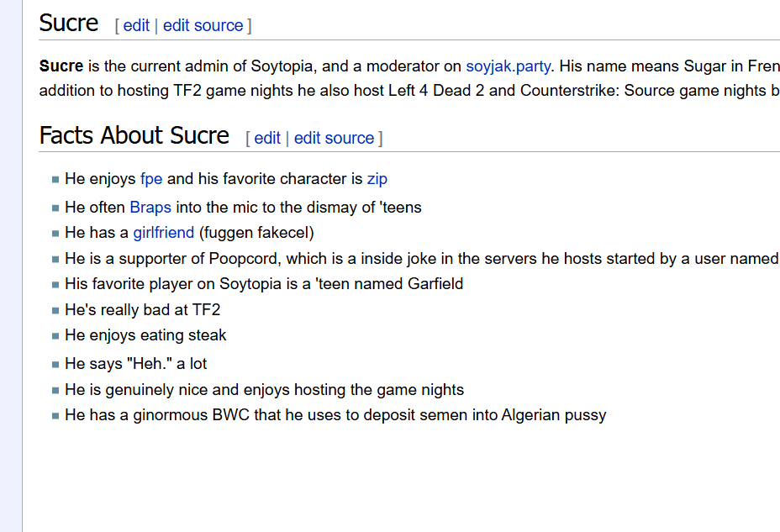
Task: Click the "He's really bad at TF2" line
Action: pyautogui.click(x=143, y=310)
